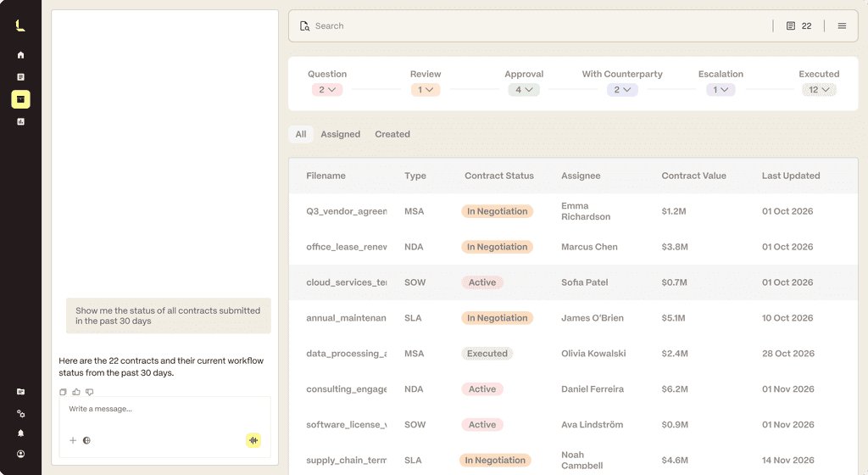Open the folder icon in lower sidebar

click(20, 391)
